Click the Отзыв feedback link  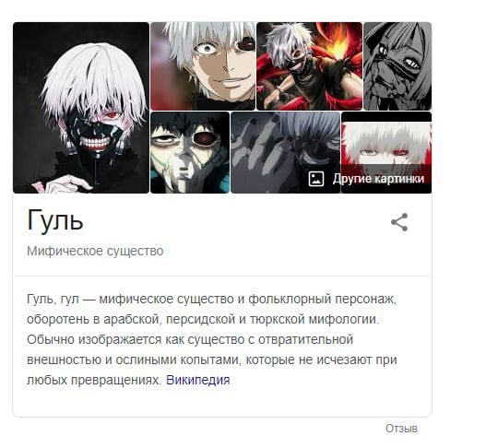tap(401, 429)
